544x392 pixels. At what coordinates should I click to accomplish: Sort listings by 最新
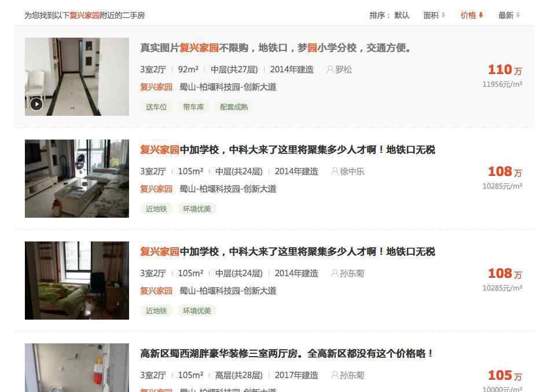[x=509, y=15]
